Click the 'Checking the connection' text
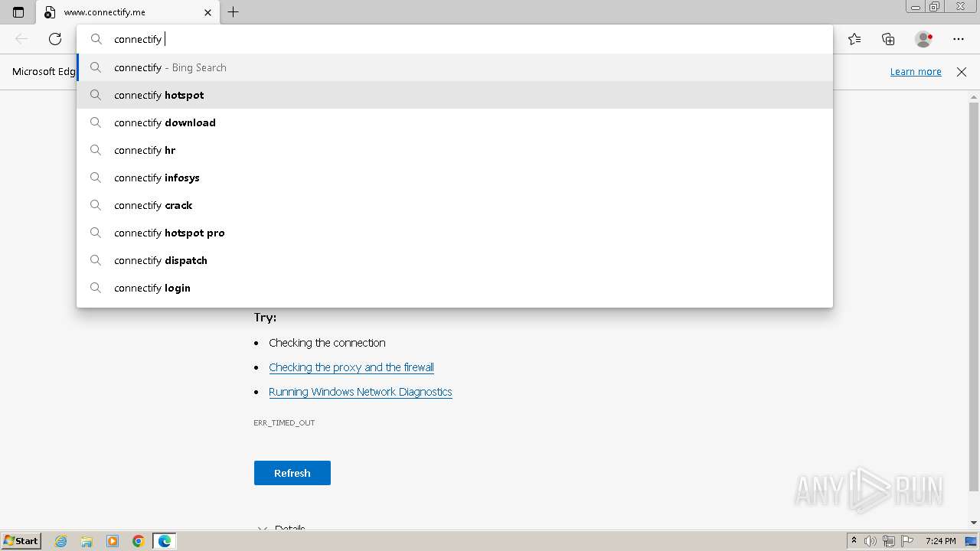 tap(327, 343)
